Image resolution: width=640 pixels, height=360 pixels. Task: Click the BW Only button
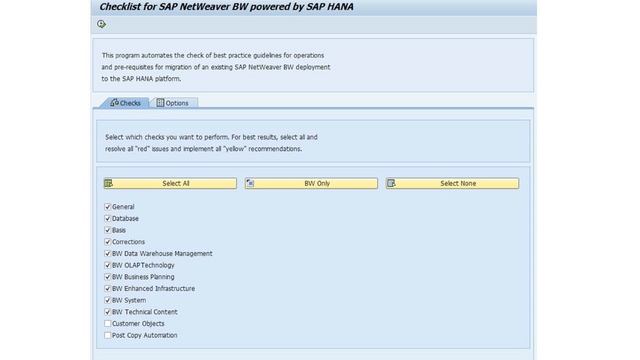coord(311,183)
